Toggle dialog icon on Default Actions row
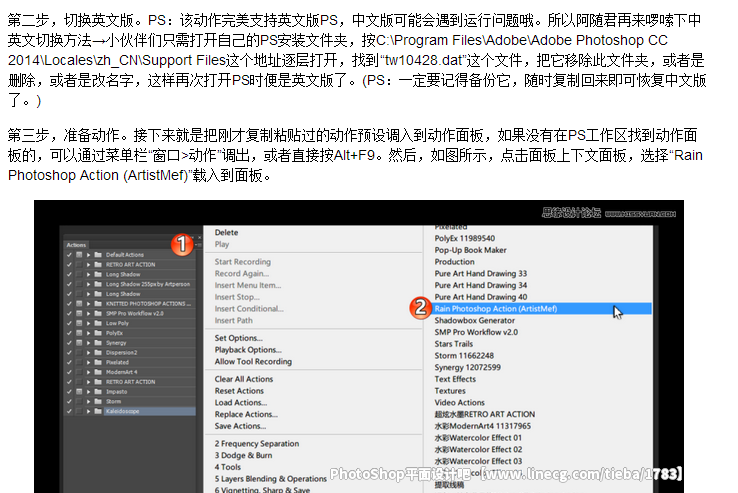Screen dimensions: 738x493 point(79,255)
